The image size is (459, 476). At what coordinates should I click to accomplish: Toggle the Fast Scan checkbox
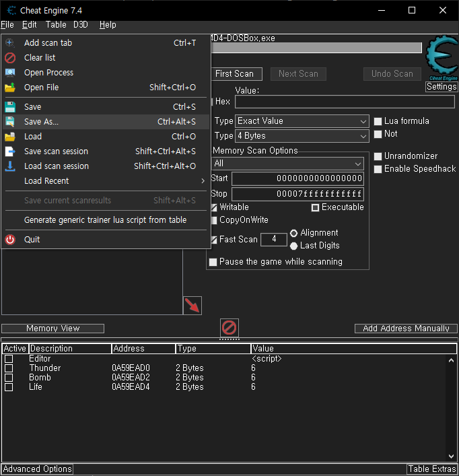(214, 240)
